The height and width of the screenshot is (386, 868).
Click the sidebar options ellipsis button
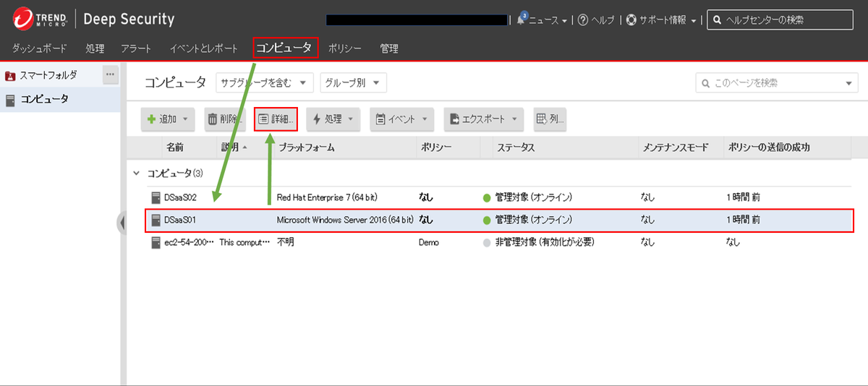click(110, 74)
